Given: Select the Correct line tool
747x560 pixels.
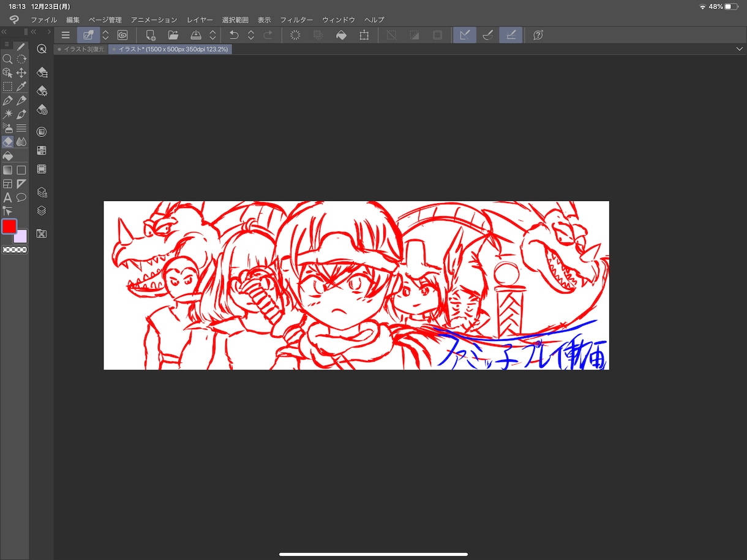Looking at the screenshot, I should 7,211.
